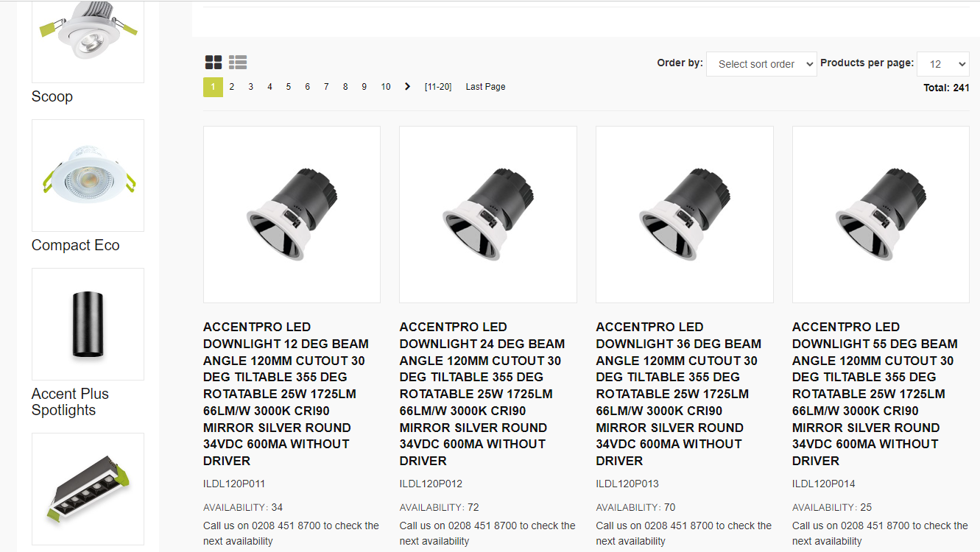980x552 pixels.
Task: Go to page 2 of results
Action: pos(231,87)
